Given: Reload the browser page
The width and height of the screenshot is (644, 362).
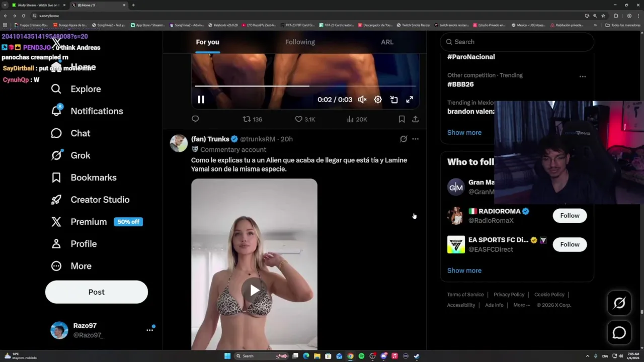Looking at the screenshot, I should pyautogui.click(x=23, y=16).
